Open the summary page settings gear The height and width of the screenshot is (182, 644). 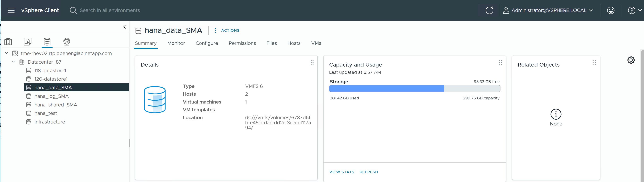631,60
